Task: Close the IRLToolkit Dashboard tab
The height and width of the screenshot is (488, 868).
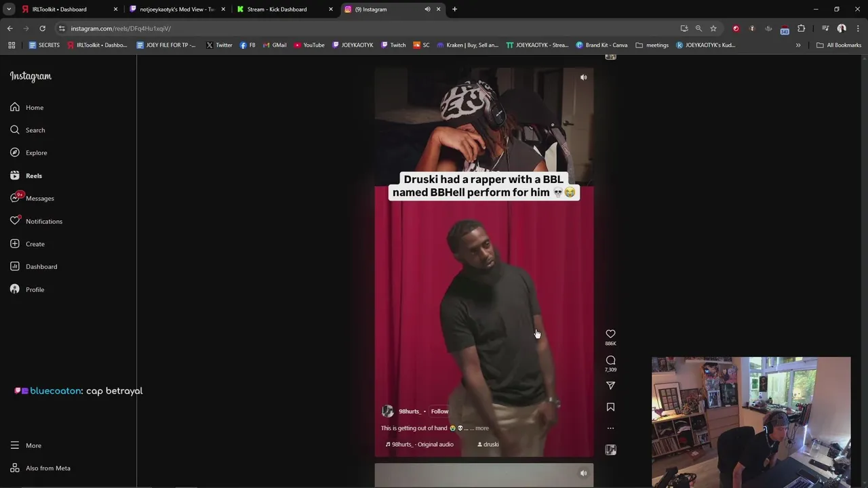Action: (115, 9)
